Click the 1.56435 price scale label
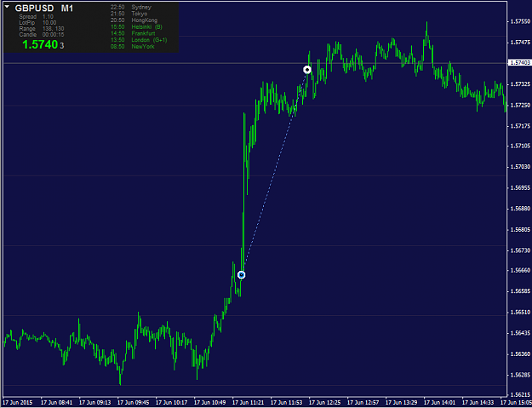This screenshot has width=532, height=408. [x=520, y=333]
